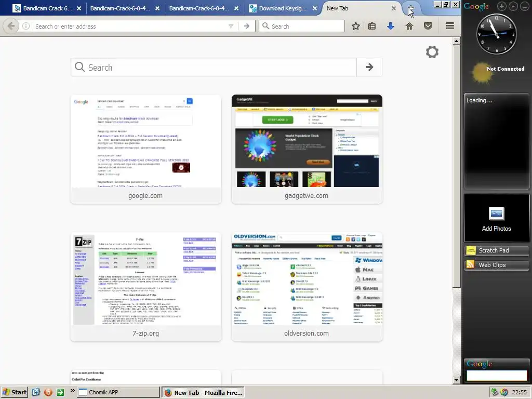Image resolution: width=532 pixels, height=399 pixels.
Task: Switch to second Bandicam-Crack-6-0-4 tab
Action: click(x=120, y=8)
